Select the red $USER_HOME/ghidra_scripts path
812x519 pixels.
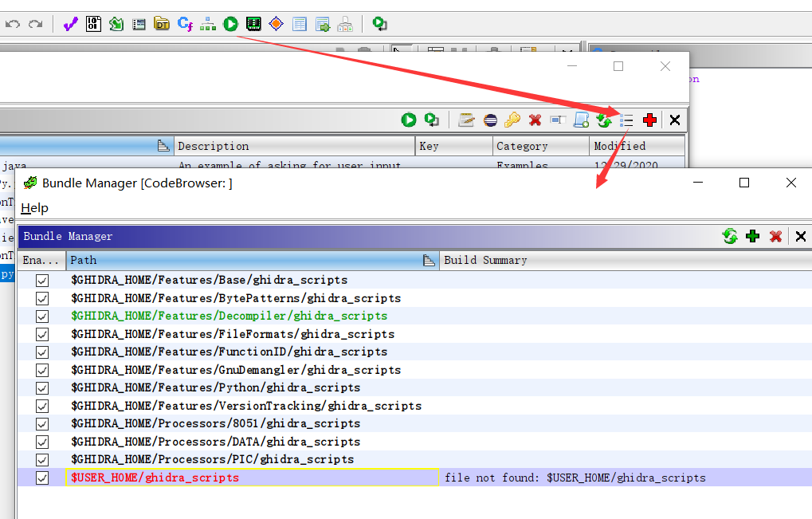(x=155, y=478)
